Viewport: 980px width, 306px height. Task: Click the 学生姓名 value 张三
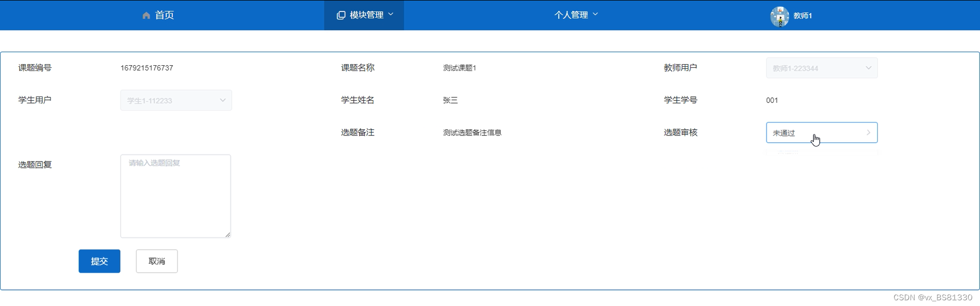tap(450, 100)
